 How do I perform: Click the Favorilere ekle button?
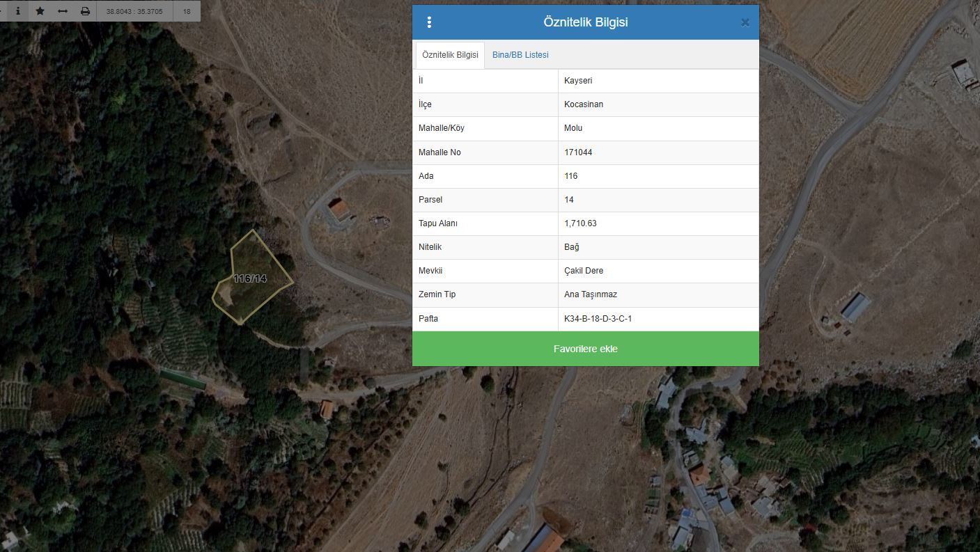(586, 349)
